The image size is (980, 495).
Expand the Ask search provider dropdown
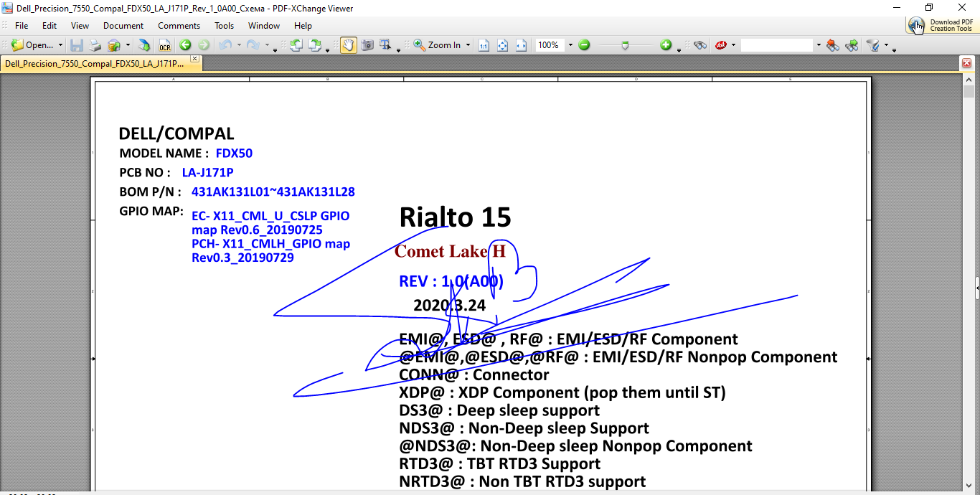pos(733,45)
